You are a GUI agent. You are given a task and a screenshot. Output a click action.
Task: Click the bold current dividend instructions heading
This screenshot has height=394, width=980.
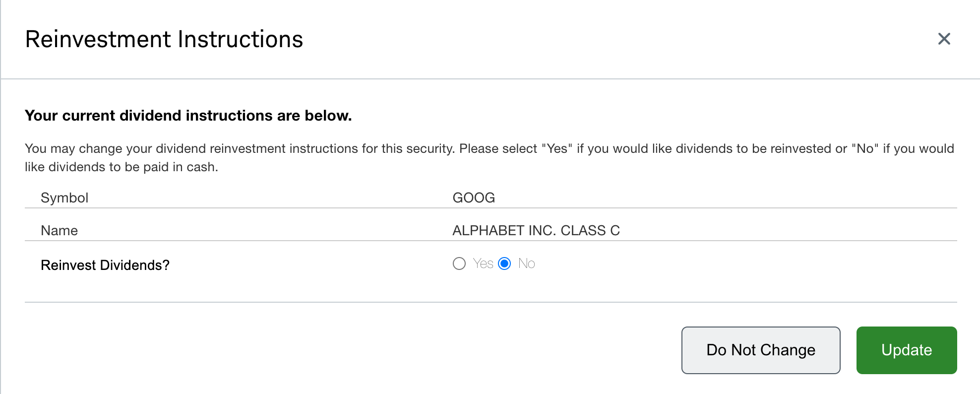(x=188, y=116)
